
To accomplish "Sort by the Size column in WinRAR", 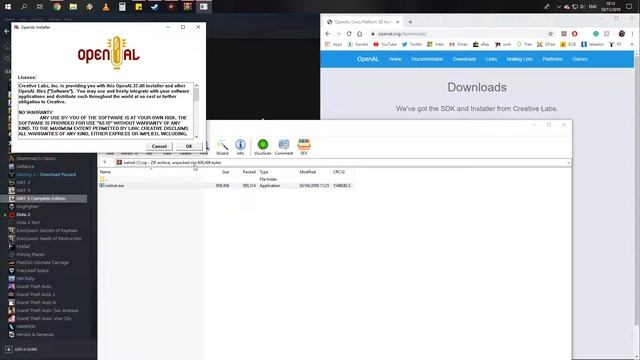I will point(225,172).
